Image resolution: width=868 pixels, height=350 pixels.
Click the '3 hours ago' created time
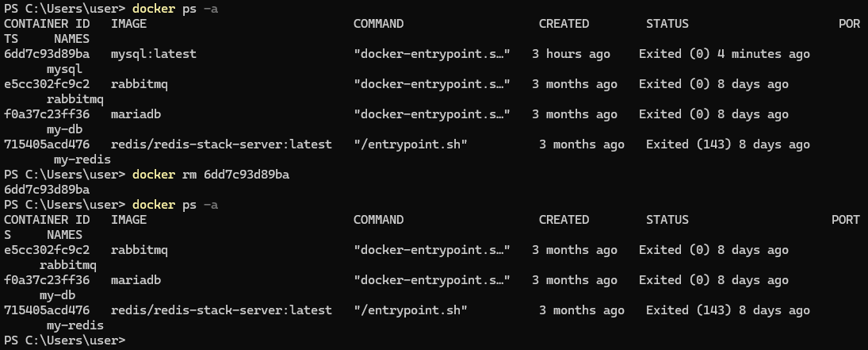point(571,54)
